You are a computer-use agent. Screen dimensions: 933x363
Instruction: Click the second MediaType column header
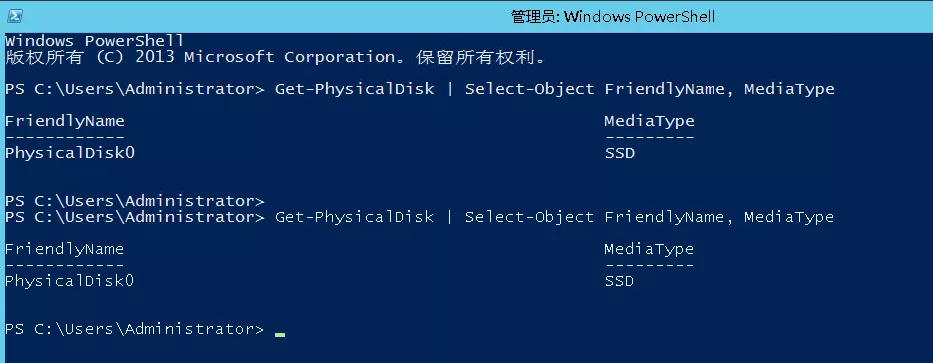(x=649, y=249)
